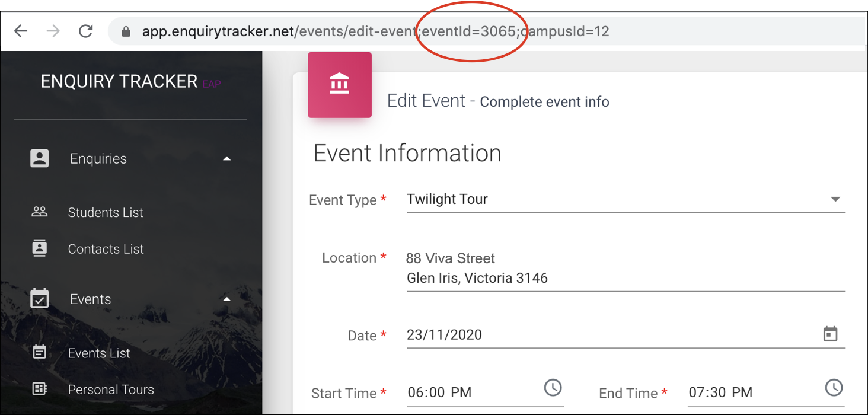Open the date picker calendar icon
This screenshot has height=415, width=868.
click(831, 334)
